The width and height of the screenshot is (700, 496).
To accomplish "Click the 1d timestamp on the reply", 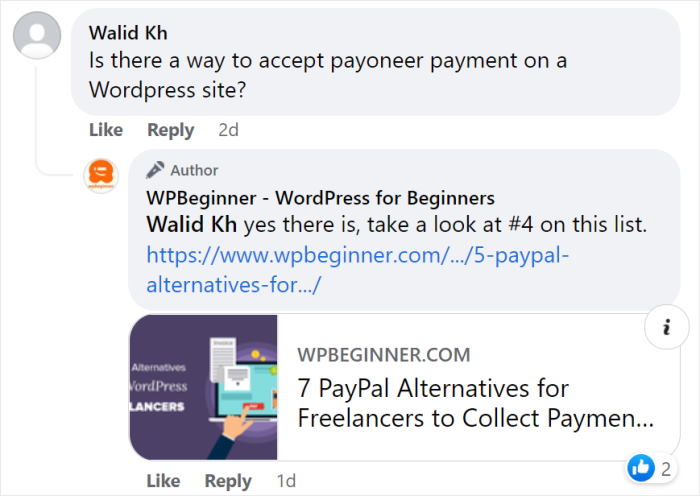I will pyautogui.click(x=286, y=481).
